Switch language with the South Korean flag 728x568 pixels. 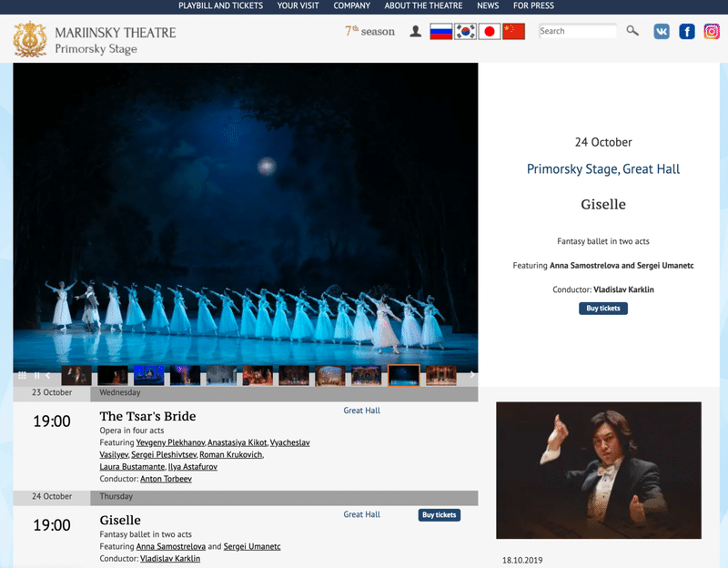point(465,32)
